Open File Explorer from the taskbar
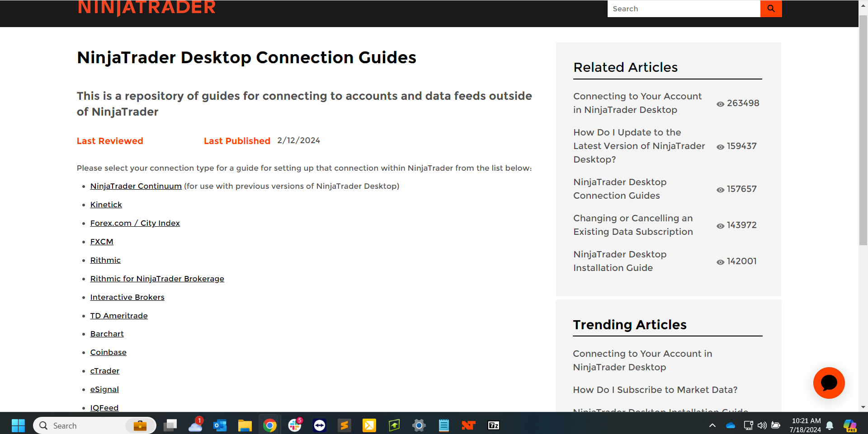 245,425
